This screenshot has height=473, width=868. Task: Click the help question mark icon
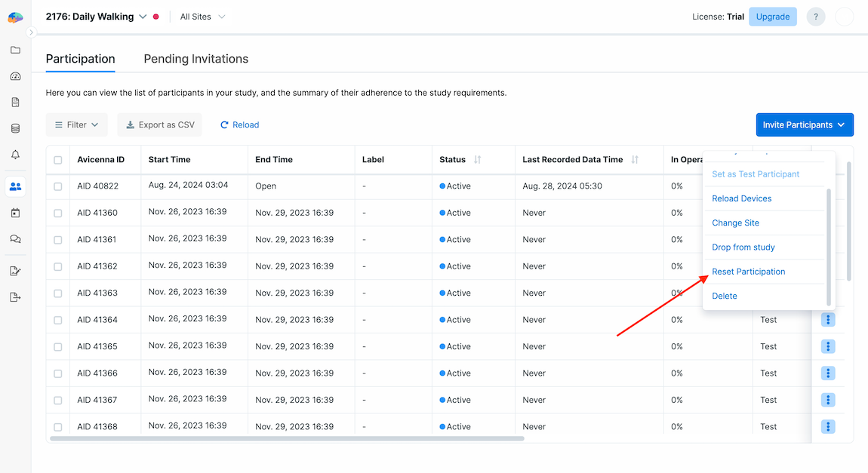tap(815, 17)
